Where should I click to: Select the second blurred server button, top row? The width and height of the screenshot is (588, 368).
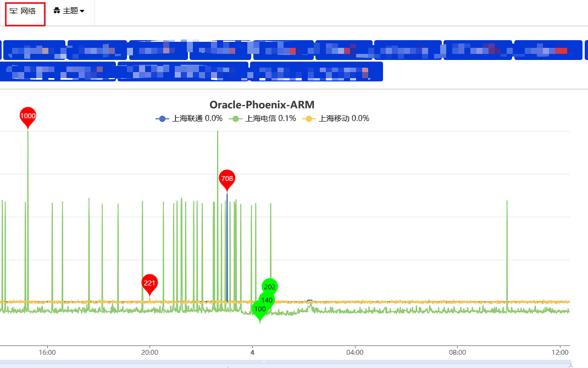click(x=97, y=50)
